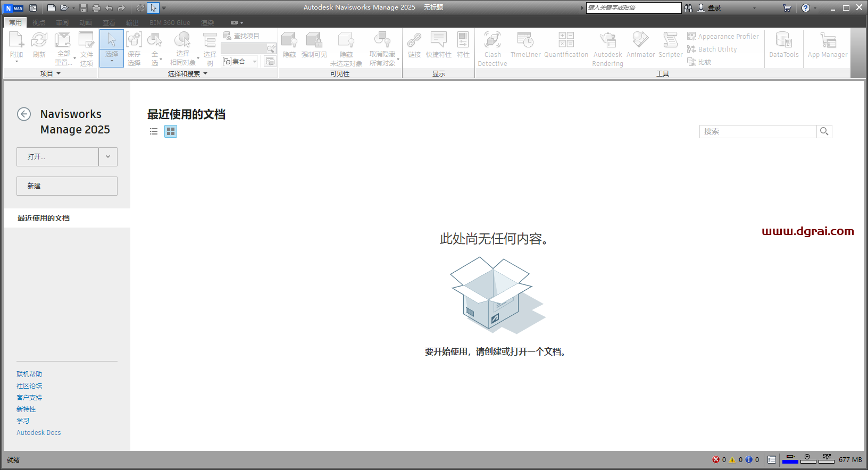Click the 特性 properties icon
Image resolution: width=868 pixels, height=470 pixels.
point(463,40)
